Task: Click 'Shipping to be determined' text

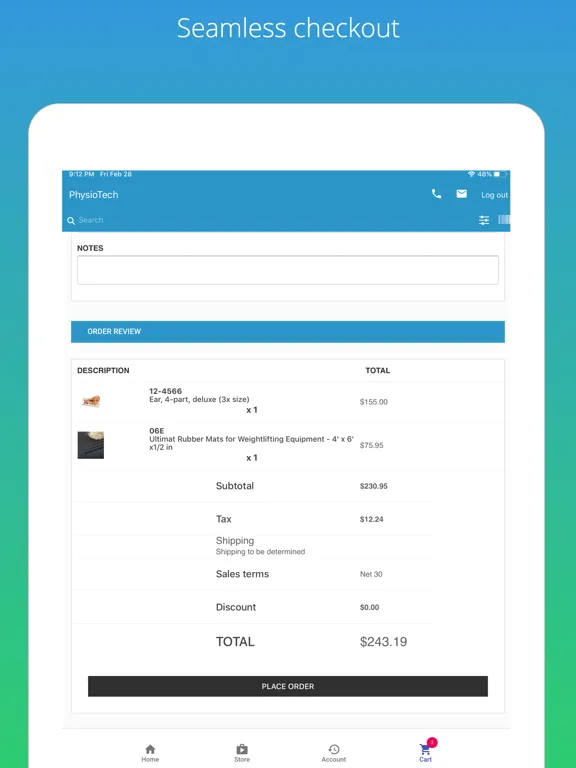Action: (261, 552)
